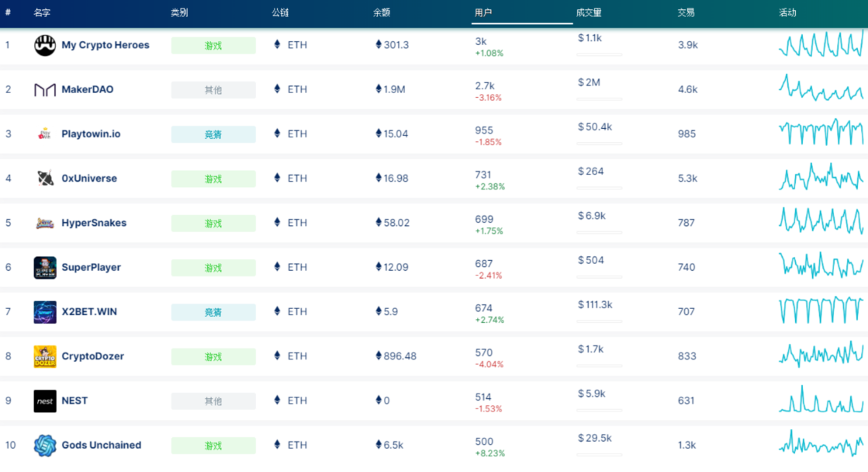Click the 0xUniverse logo icon

(45, 179)
